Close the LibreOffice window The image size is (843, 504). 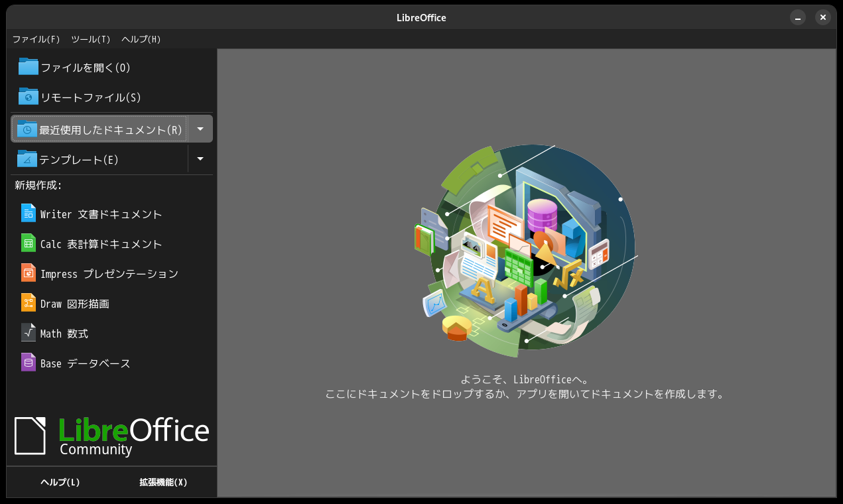click(x=823, y=18)
